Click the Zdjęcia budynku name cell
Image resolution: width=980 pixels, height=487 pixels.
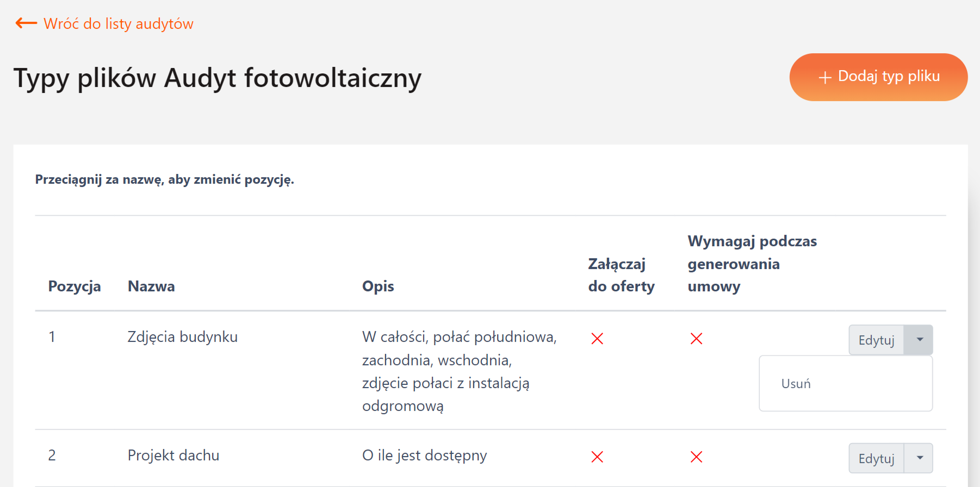point(183,337)
